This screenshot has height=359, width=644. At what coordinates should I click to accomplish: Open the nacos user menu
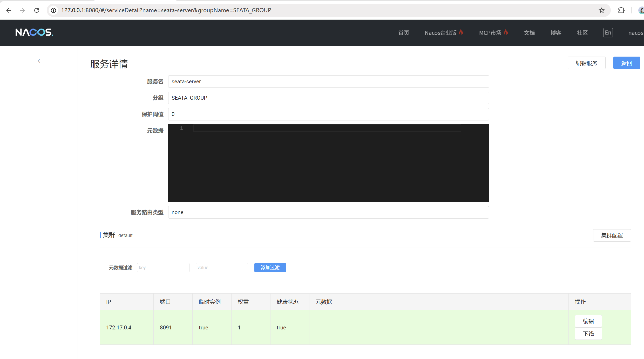pos(635,33)
